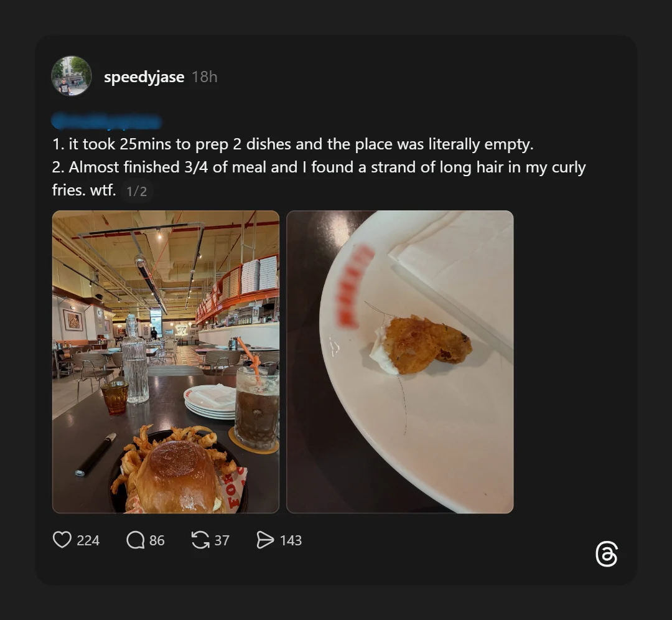This screenshot has width=672, height=620.
Task: Click the 18h post timestamp
Action: [x=205, y=77]
